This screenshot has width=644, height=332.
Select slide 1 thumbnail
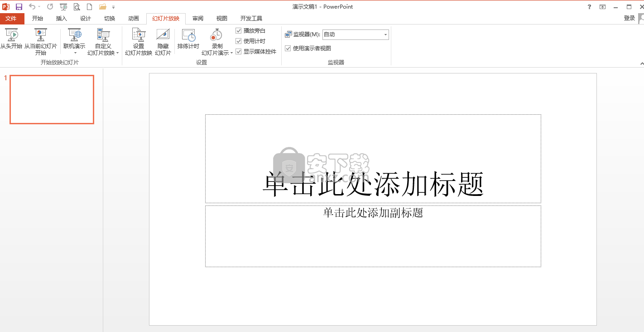52,99
